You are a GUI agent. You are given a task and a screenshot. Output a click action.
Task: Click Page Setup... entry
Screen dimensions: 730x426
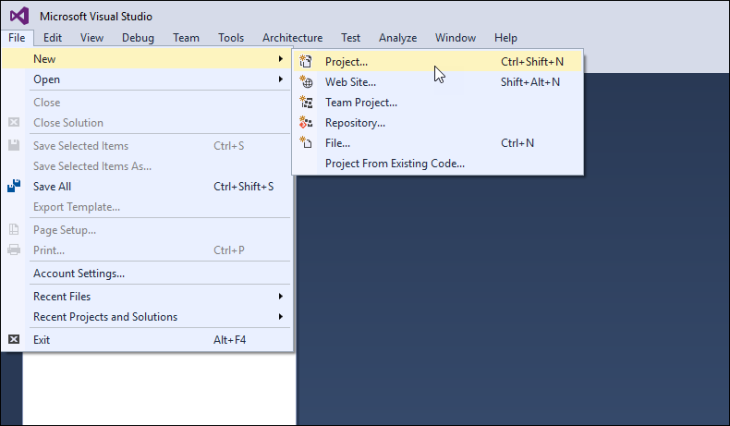click(147, 230)
